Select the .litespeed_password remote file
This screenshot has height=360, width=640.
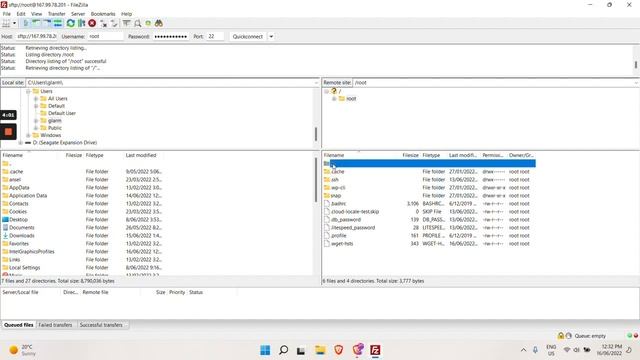tap(353, 228)
